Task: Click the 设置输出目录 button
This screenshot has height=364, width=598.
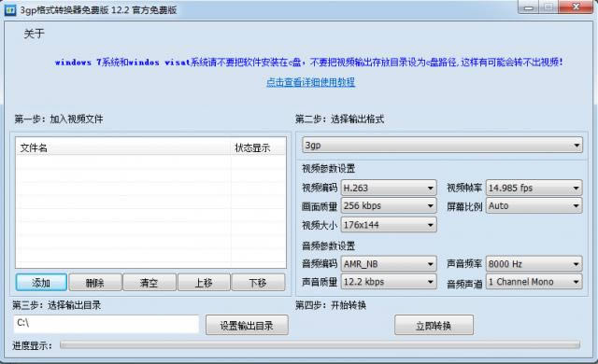Action: coord(247,325)
